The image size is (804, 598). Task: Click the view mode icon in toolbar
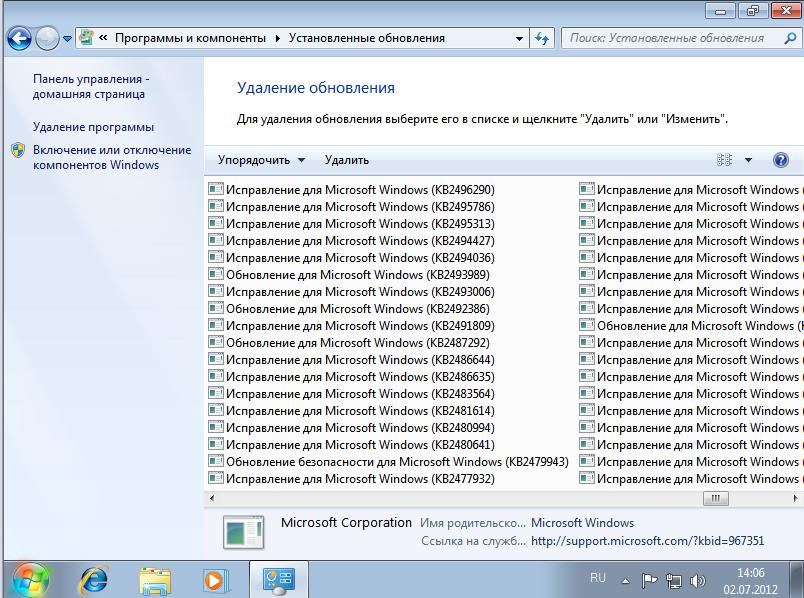725,160
